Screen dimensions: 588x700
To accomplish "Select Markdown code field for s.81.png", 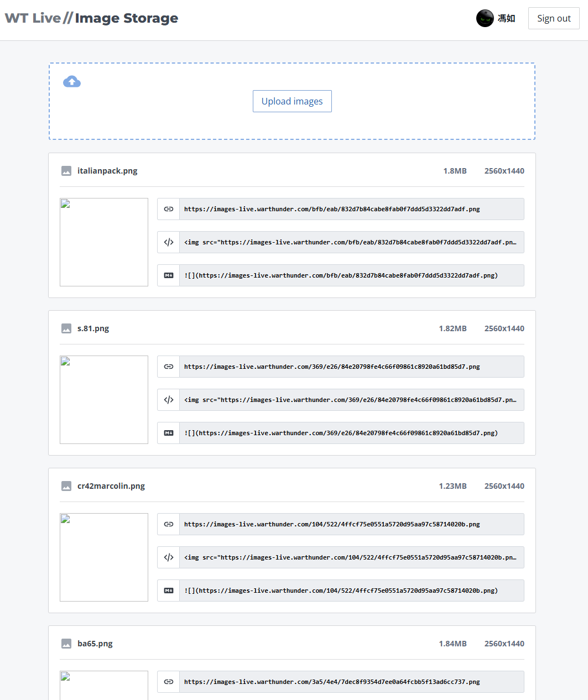I will [x=351, y=433].
